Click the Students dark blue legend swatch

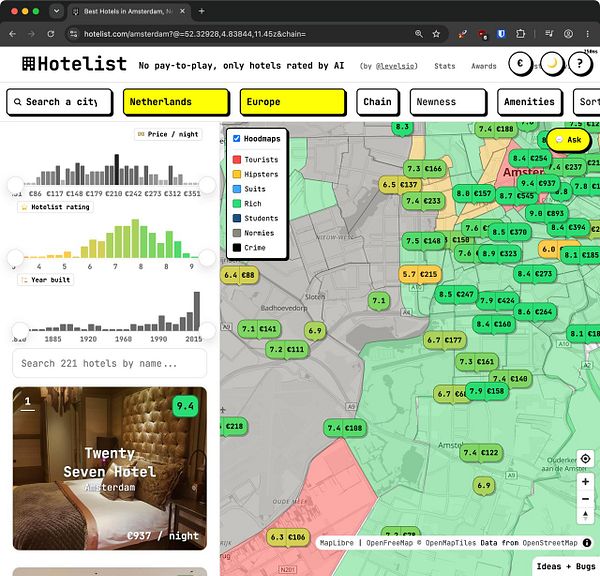[237, 218]
